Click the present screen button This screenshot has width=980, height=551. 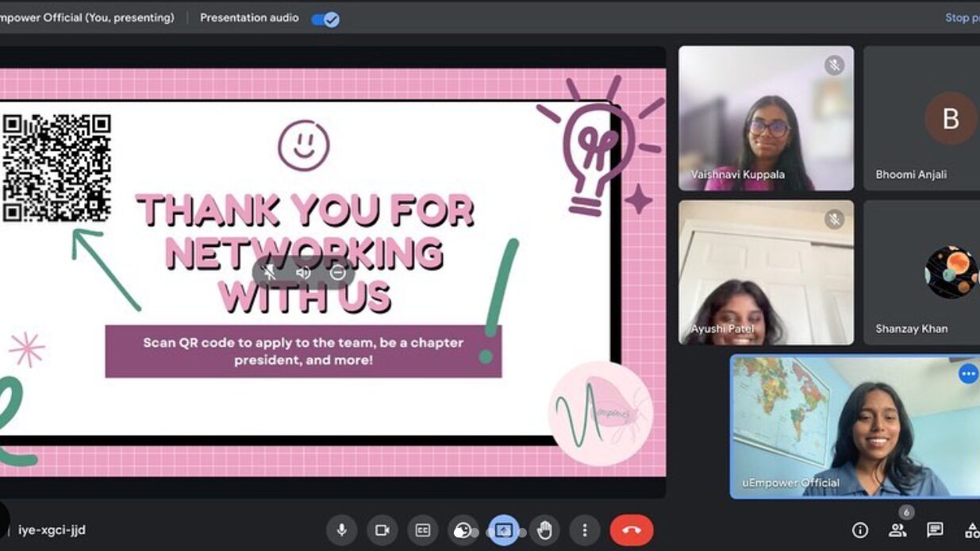503,530
